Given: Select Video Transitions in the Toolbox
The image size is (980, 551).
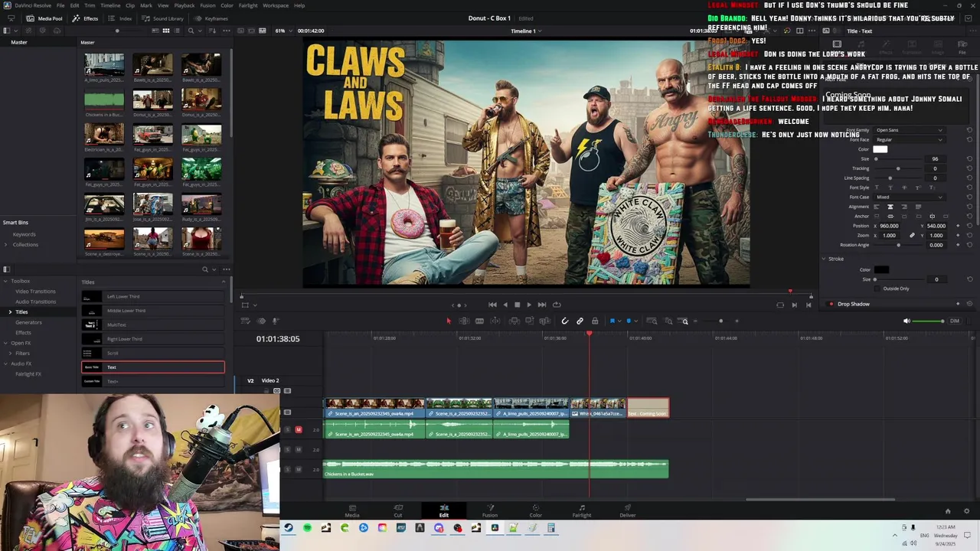Looking at the screenshot, I should 35,292.
